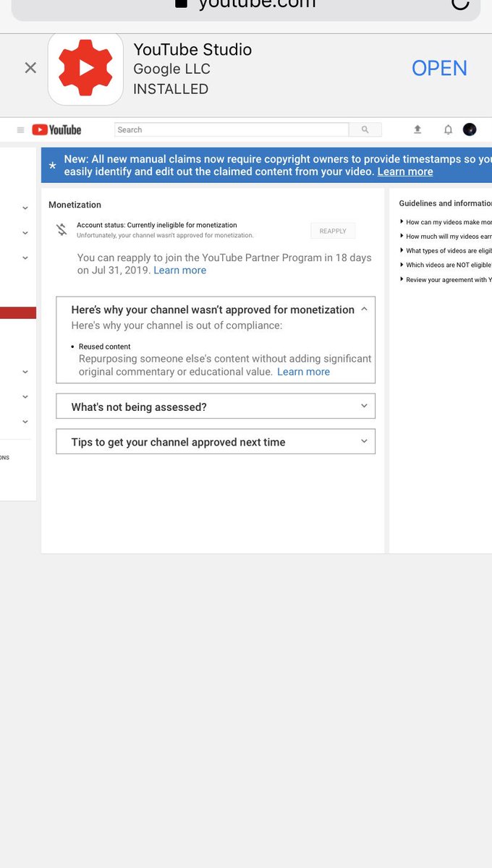Screen dimensions: 492x868
Task: Expand the sidebar chevron just below the red item
Action: coord(25,372)
